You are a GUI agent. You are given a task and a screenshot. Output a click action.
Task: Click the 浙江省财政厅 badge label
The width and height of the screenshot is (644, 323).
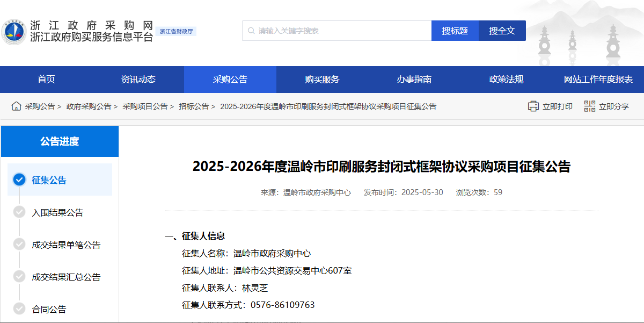click(177, 32)
